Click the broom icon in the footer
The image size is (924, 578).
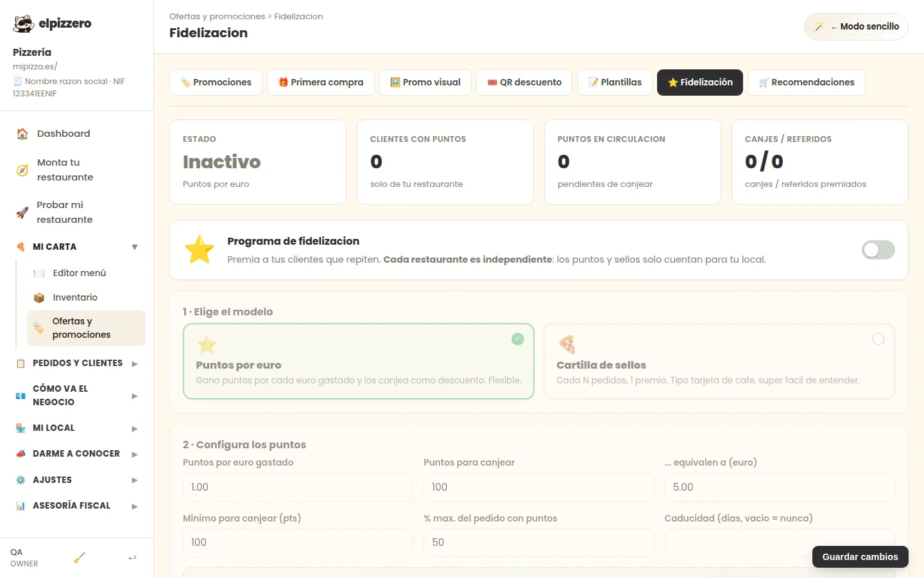[x=80, y=558]
